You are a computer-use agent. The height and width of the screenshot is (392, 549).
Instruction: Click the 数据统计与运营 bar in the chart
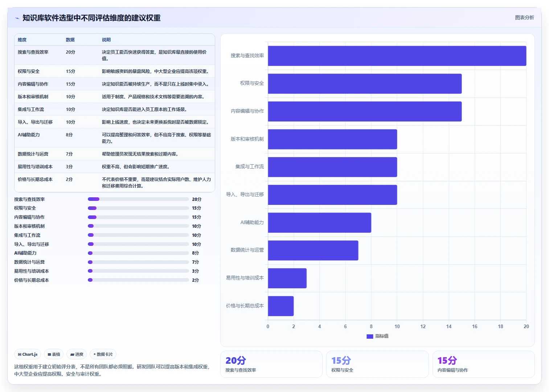(313, 251)
